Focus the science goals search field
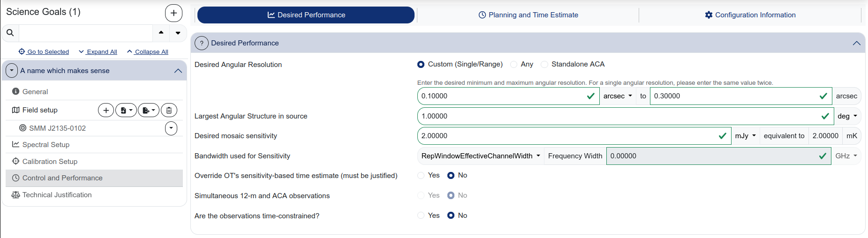 coord(86,33)
